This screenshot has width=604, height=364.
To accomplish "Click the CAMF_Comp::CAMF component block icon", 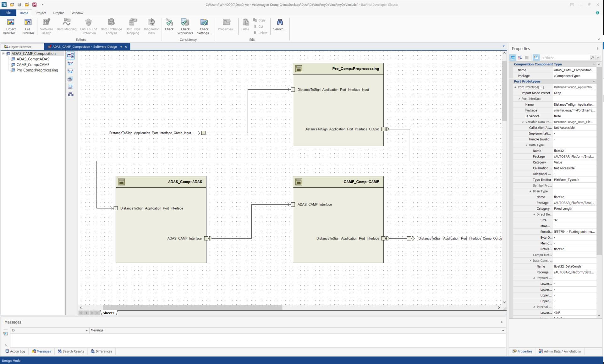I will [x=299, y=182].
